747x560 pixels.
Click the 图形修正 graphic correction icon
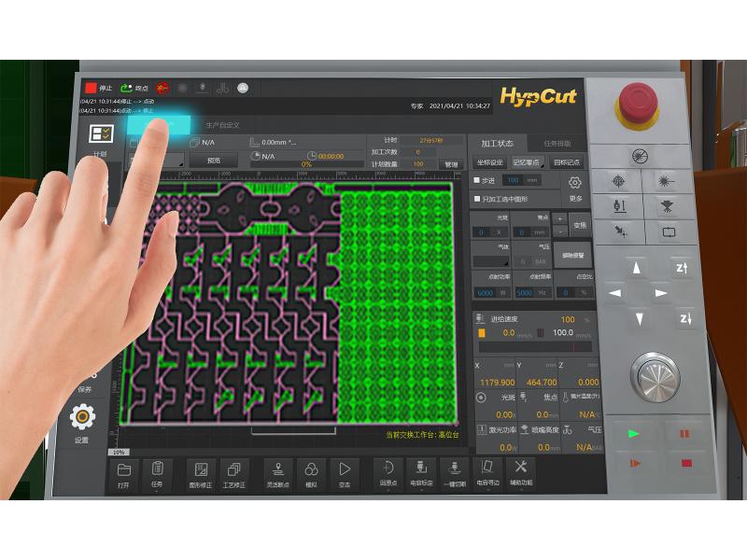coord(201,474)
